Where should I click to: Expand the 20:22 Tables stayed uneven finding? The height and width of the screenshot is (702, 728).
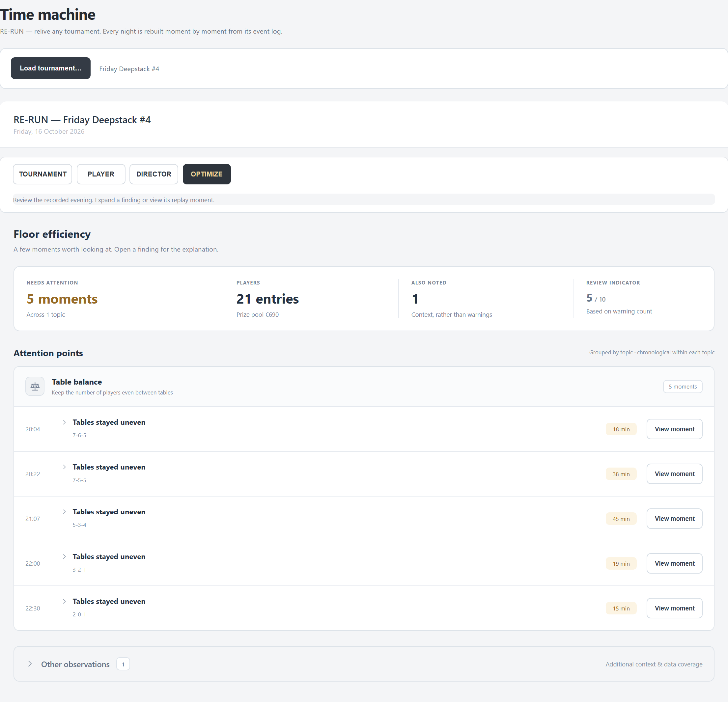(x=64, y=467)
